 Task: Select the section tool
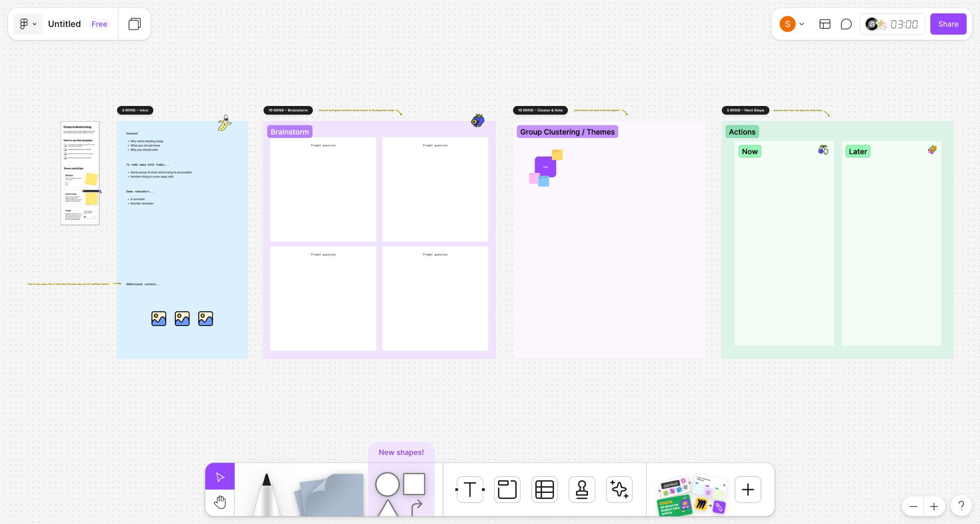click(507, 490)
